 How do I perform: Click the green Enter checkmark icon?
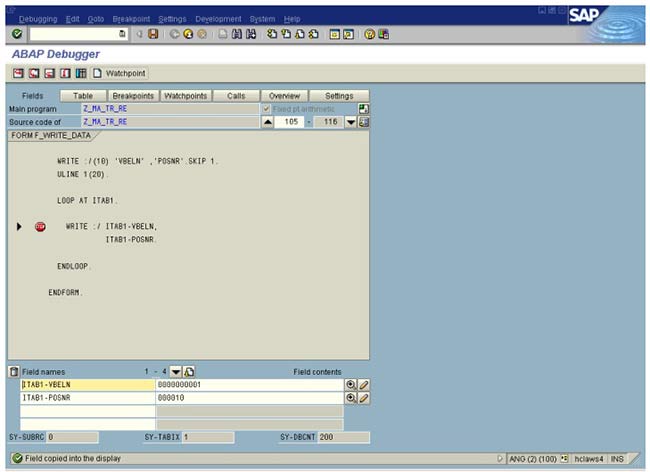point(17,34)
